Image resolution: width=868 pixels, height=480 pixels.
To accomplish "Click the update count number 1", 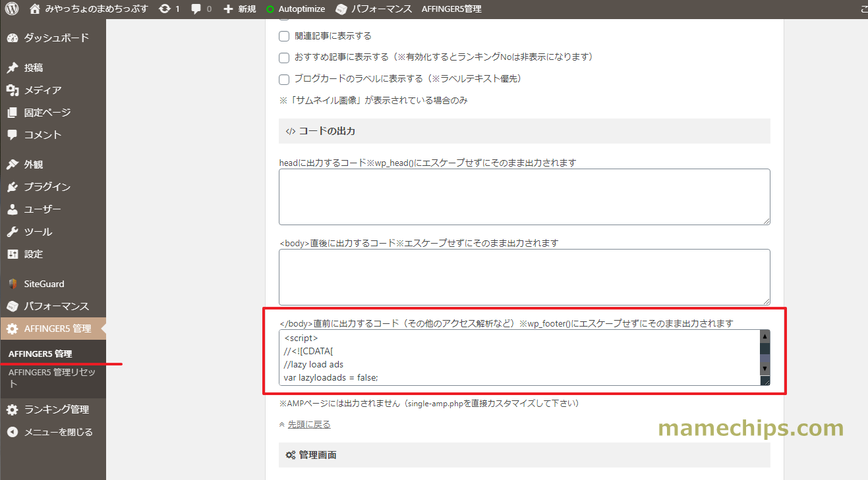I will 177,9.
